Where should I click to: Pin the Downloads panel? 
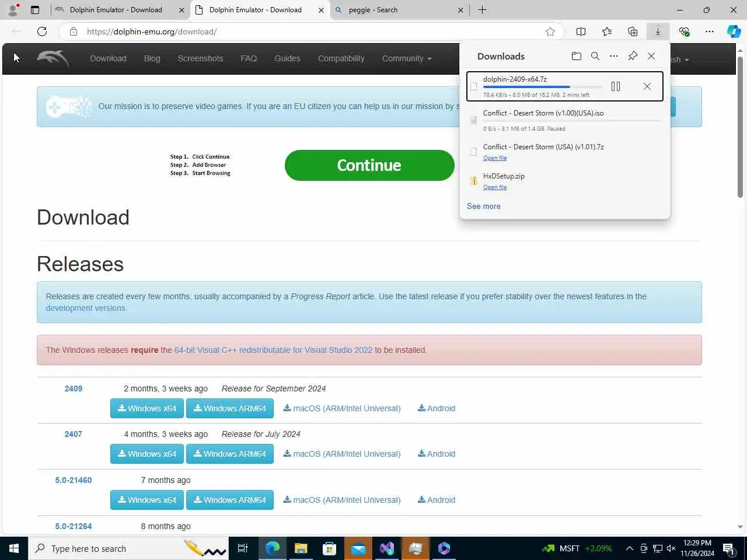click(633, 56)
